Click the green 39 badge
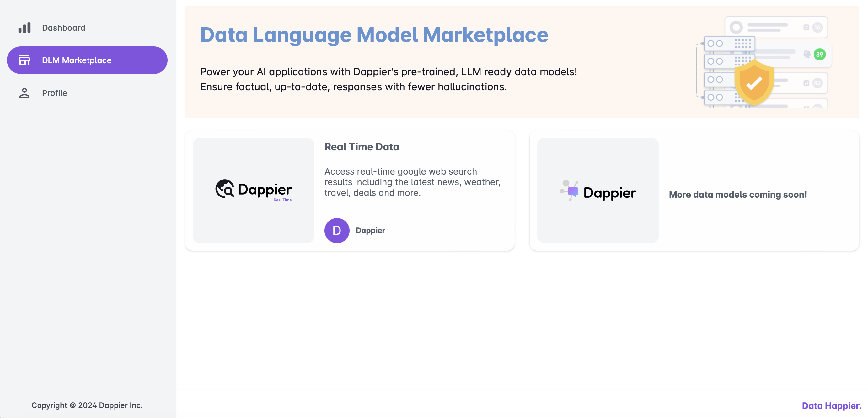868x418 pixels. (x=819, y=54)
